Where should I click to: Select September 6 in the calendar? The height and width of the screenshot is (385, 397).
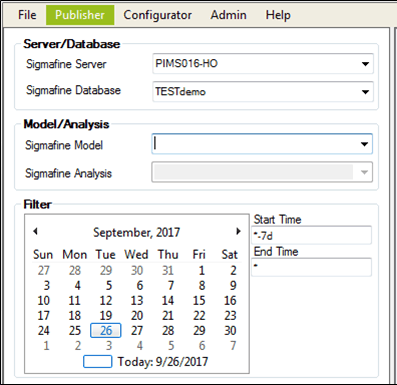pos(140,286)
